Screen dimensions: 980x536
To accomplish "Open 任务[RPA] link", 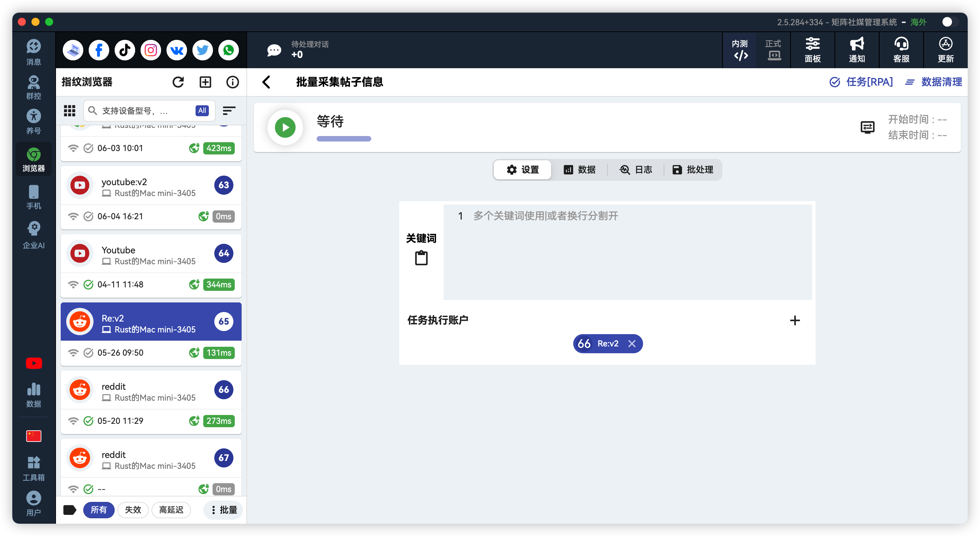I will (861, 82).
